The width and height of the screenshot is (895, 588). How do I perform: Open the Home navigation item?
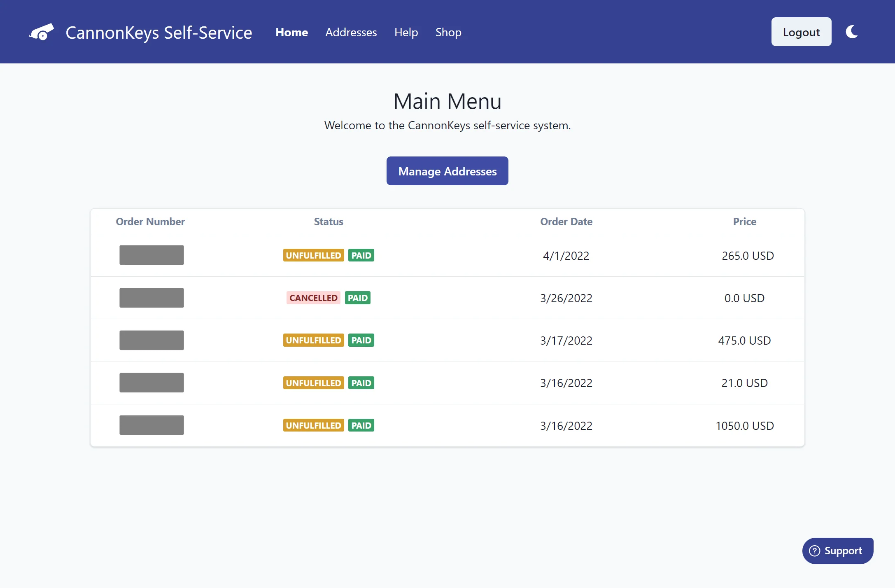point(291,32)
